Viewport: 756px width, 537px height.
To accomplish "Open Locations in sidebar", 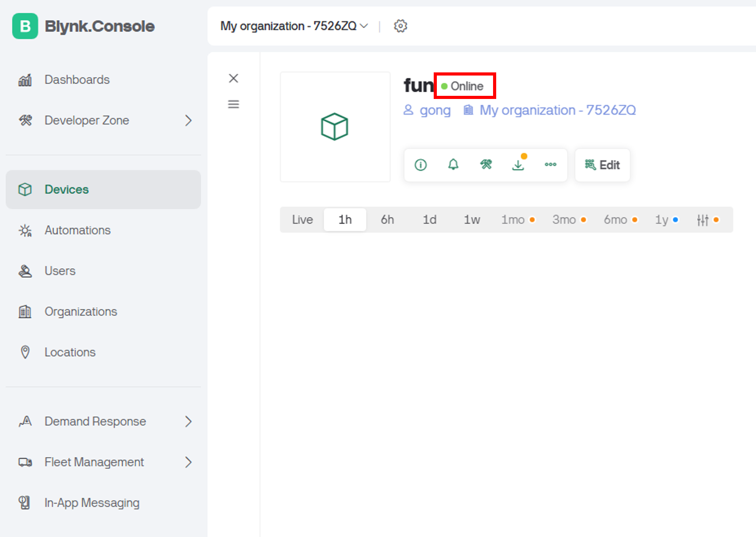I will (104, 352).
